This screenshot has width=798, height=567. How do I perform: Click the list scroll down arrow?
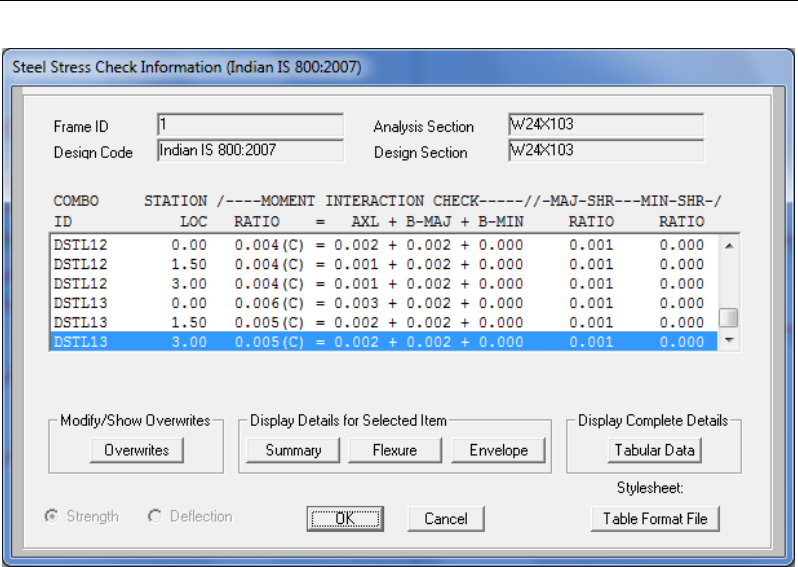(729, 340)
